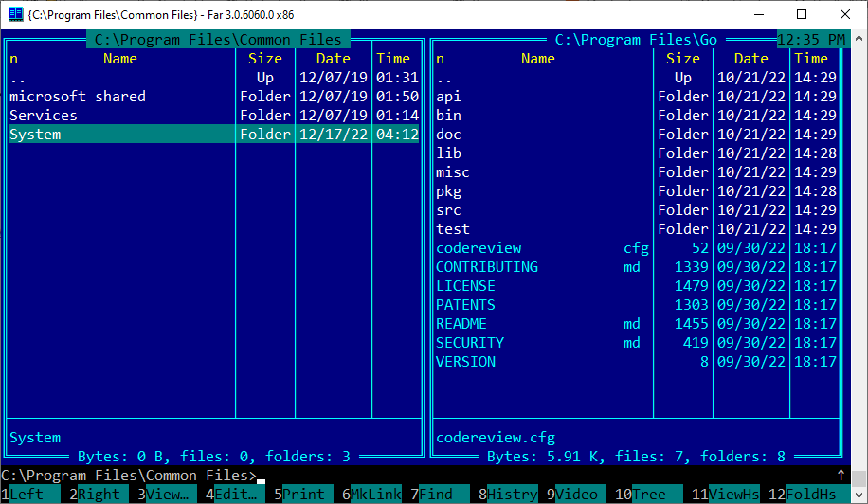
Task: Select the api folder
Action: click(x=636, y=97)
